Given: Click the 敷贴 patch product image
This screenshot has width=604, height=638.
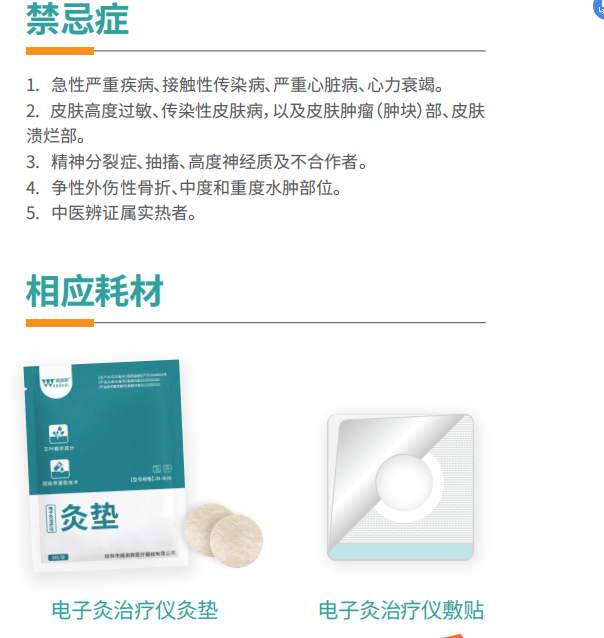Looking at the screenshot, I should pyautogui.click(x=400, y=487).
